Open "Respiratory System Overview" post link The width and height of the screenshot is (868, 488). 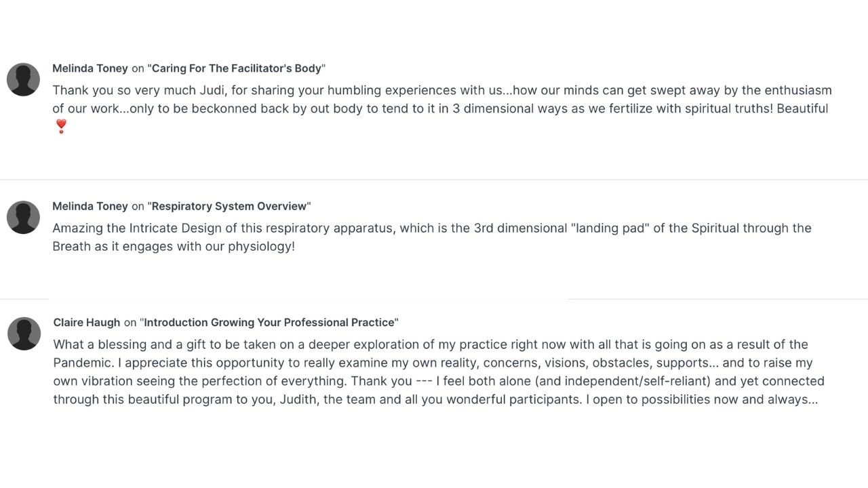[x=229, y=206]
